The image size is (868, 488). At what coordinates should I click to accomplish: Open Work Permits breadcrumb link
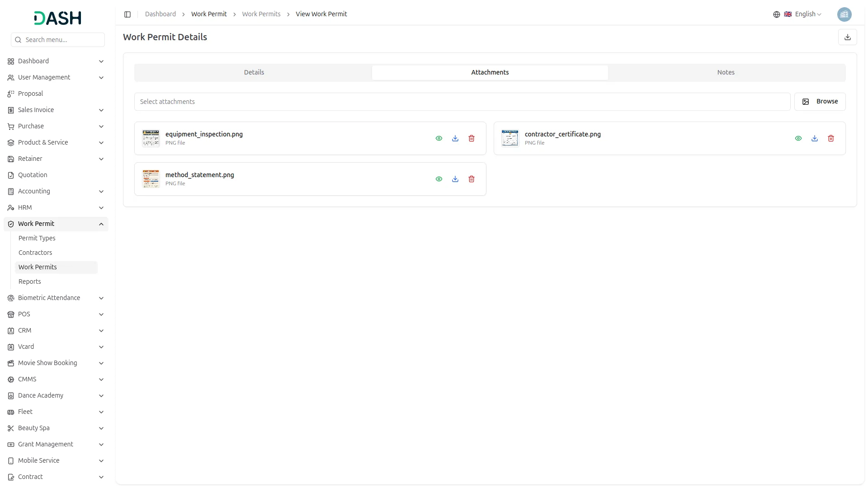[261, 14]
